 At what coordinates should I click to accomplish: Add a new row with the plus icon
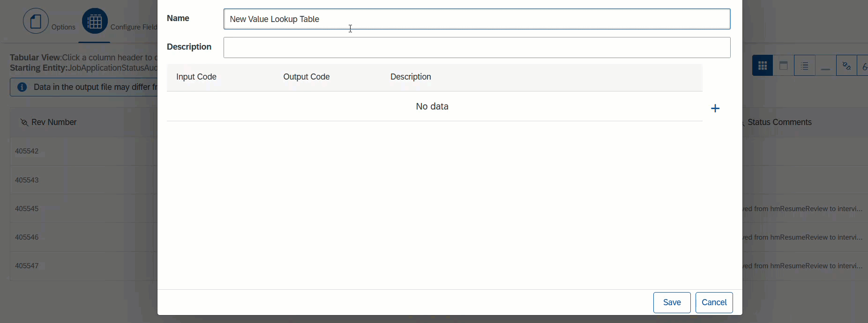point(715,109)
